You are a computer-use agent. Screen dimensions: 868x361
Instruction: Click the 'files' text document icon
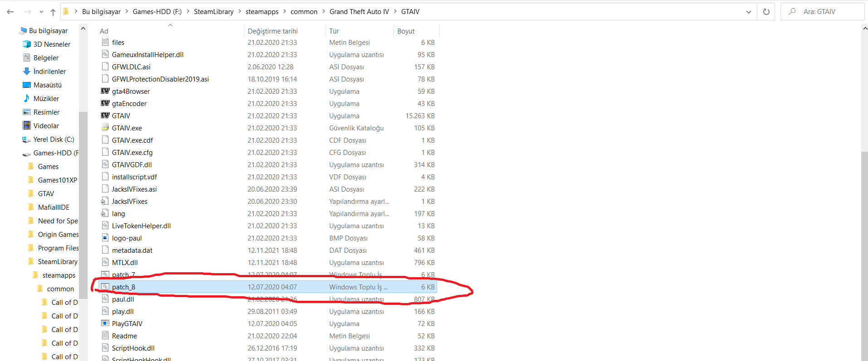(x=105, y=42)
